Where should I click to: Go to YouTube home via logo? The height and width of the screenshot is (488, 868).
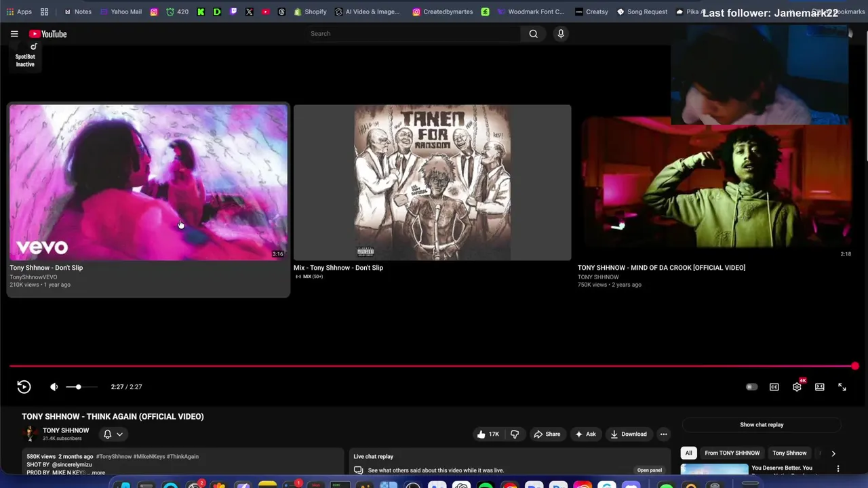(47, 34)
